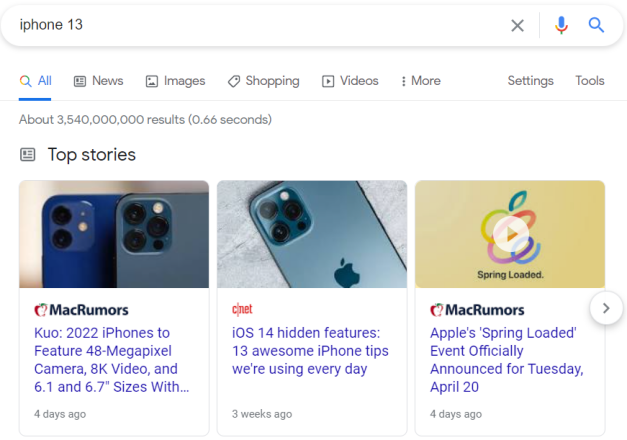Click the Top stories newspaper icon
This screenshot has width=627, height=440.
[x=28, y=155]
